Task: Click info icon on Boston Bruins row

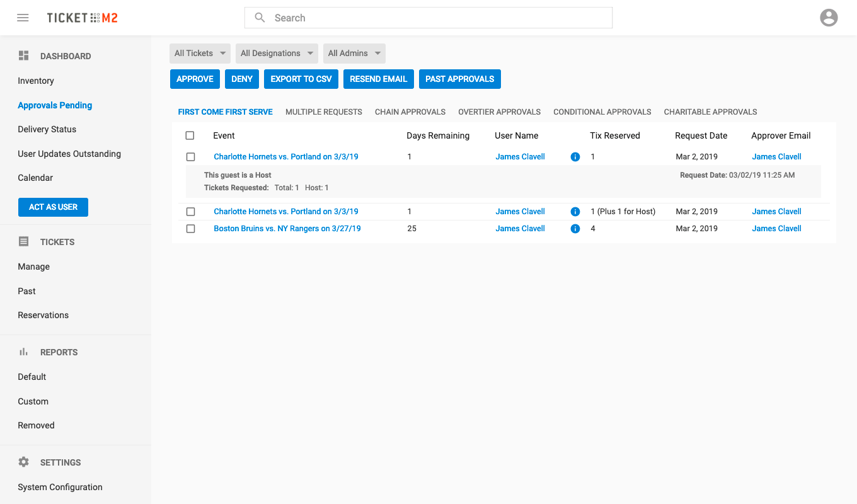Action: pyautogui.click(x=575, y=229)
